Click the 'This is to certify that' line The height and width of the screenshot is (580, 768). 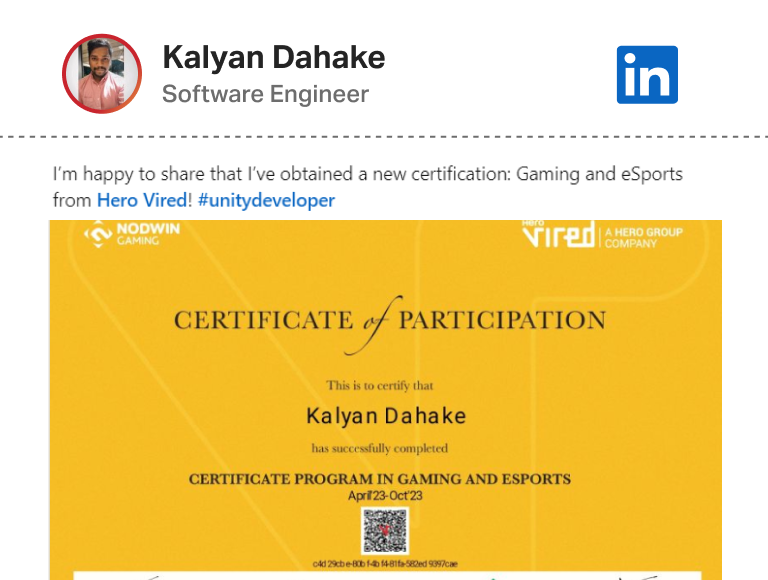pos(380,385)
